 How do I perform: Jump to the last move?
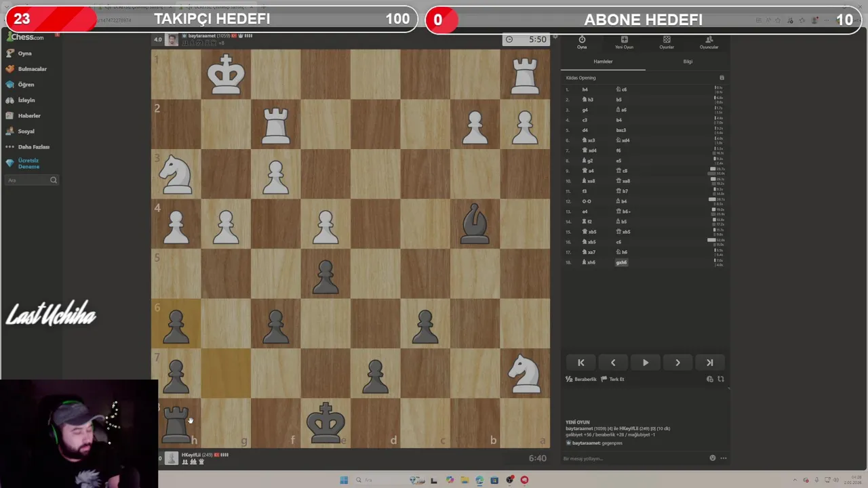710,363
